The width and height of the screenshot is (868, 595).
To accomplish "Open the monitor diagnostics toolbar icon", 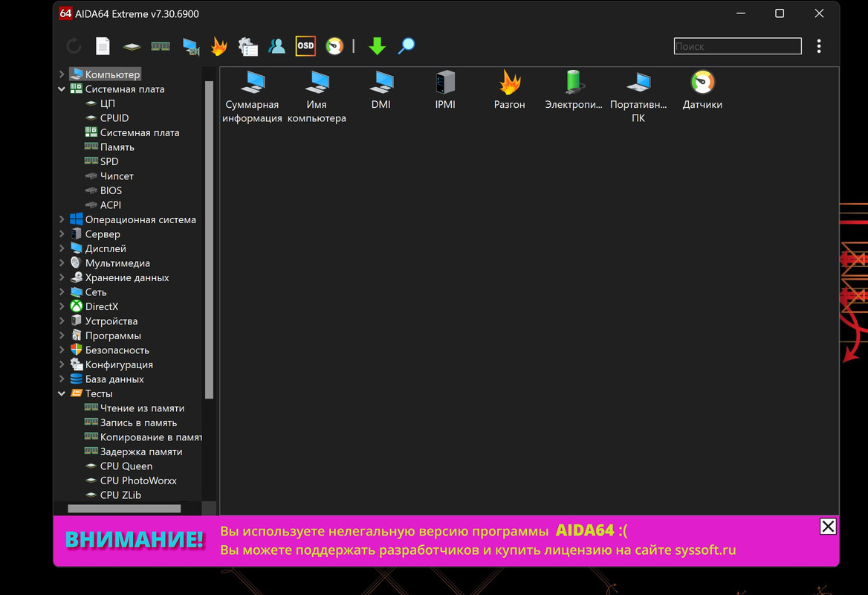I will pos(190,47).
